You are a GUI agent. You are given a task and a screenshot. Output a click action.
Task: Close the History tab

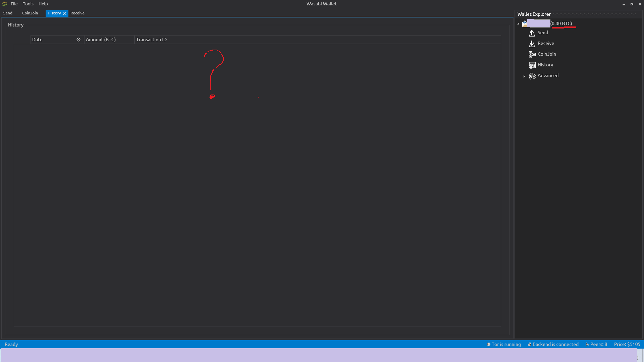pos(65,13)
